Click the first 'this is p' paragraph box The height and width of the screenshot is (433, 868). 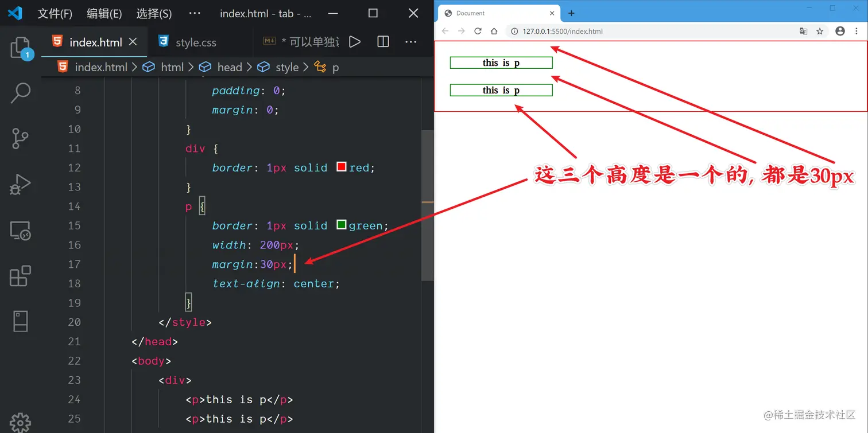point(501,63)
